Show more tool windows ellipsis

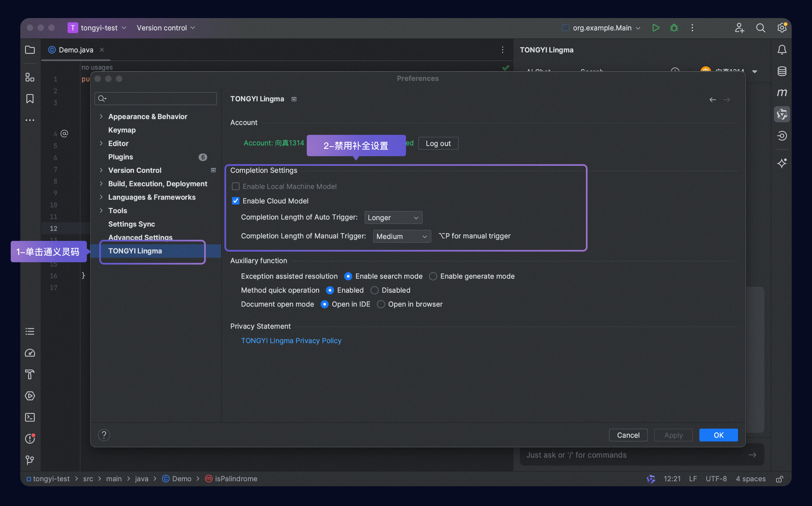(x=30, y=120)
